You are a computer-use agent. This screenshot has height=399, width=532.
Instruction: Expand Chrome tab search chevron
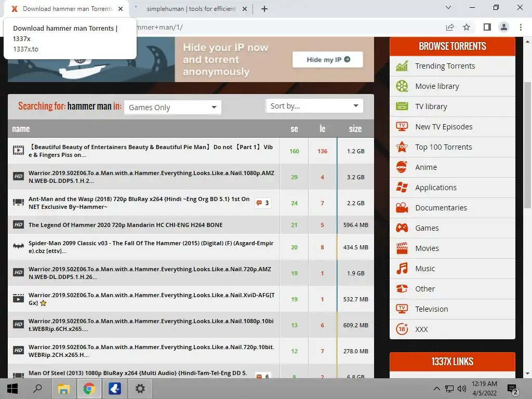pyautogui.click(x=448, y=7)
